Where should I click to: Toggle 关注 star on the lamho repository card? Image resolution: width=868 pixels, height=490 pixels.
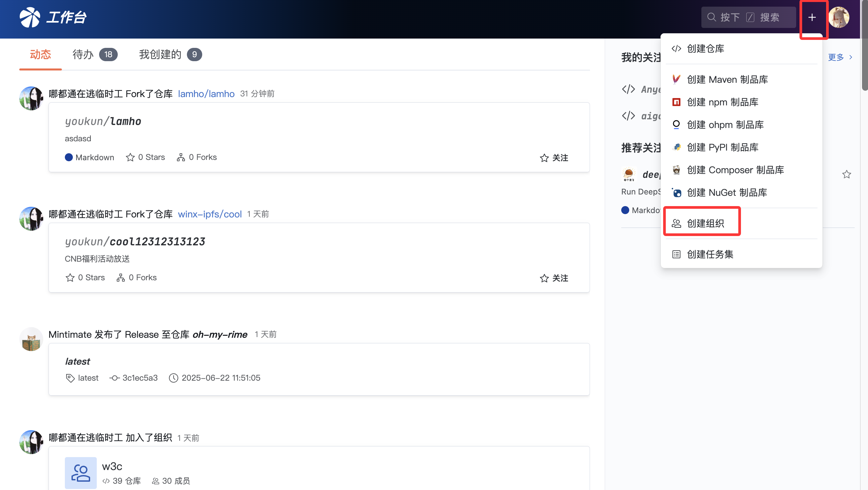[x=554, y=157]
